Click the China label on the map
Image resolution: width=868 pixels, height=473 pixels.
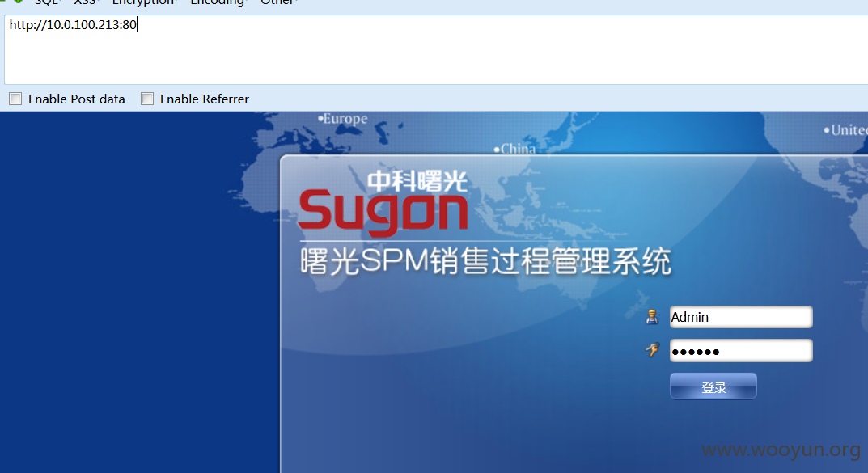coord(514,149)
